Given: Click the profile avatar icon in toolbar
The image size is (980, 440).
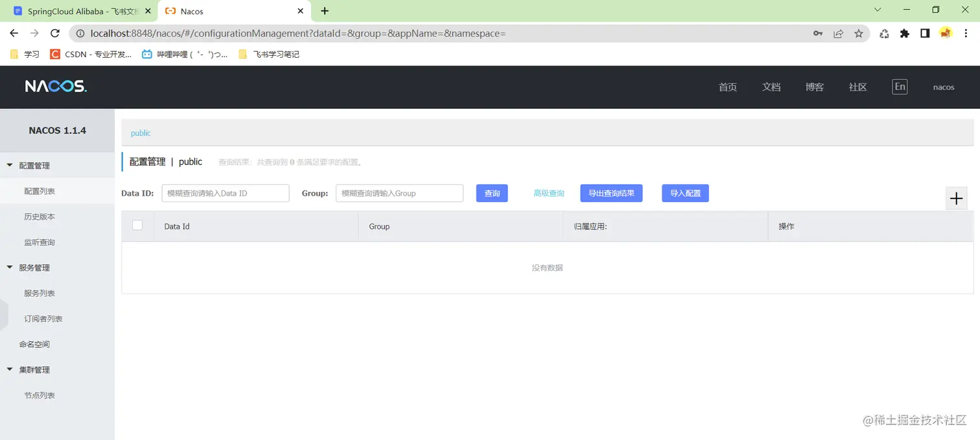Looking at the screenshot, I should [x=946, y=33].
